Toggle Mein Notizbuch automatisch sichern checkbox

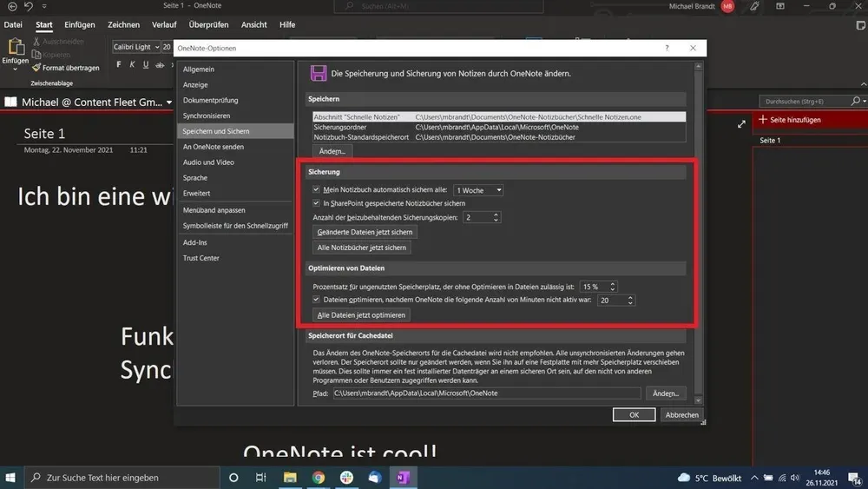(316, 189)
